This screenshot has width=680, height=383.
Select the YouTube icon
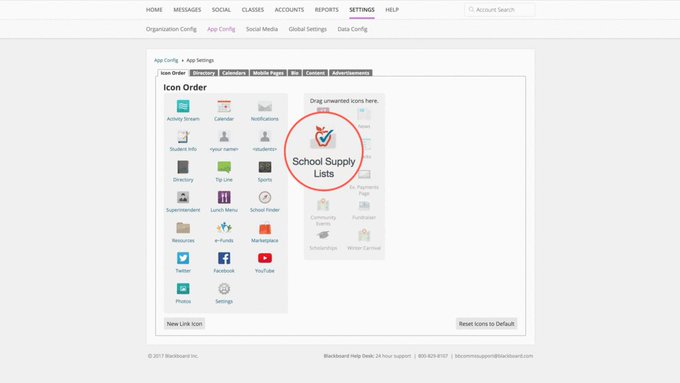coord(265,258)
